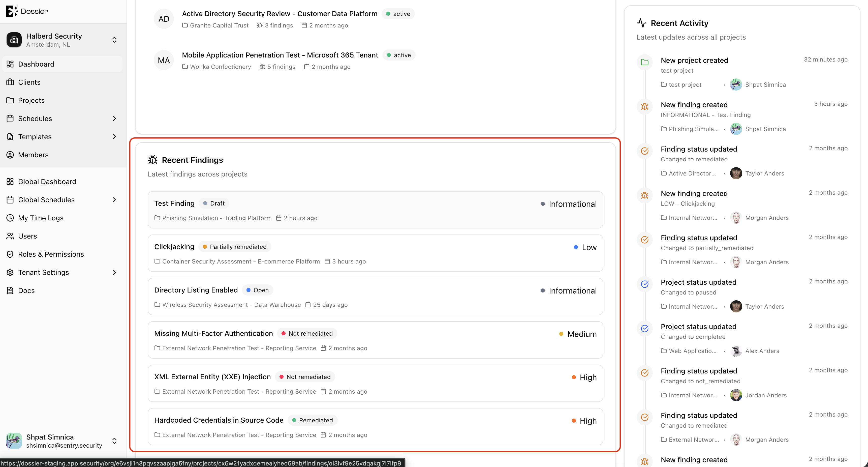868x467 pixels.
Task: Open the Members page
Action: pos(62,155)
